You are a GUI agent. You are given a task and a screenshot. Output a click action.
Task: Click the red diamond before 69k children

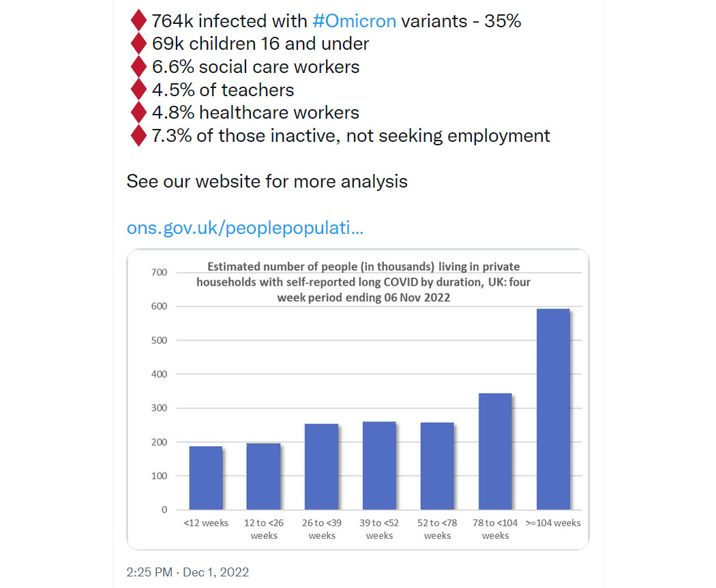(138, 44)
